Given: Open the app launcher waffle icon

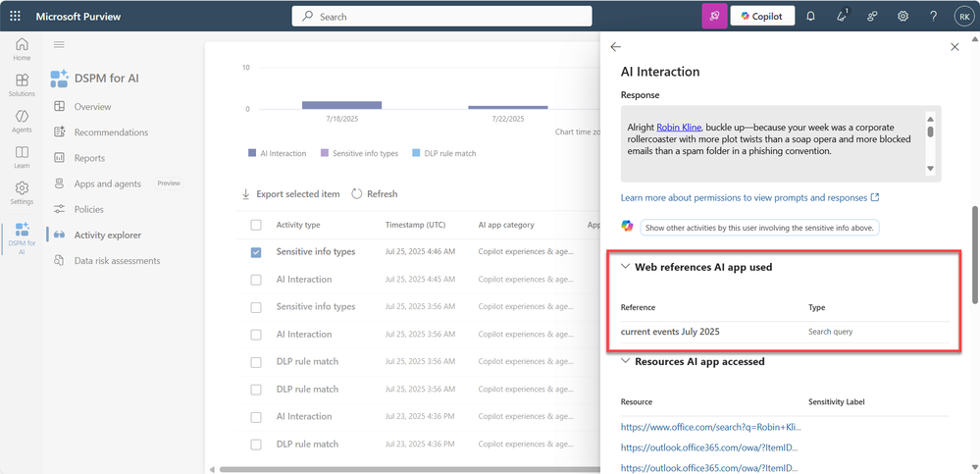Looking at the screenshot, I should [15, 17].
